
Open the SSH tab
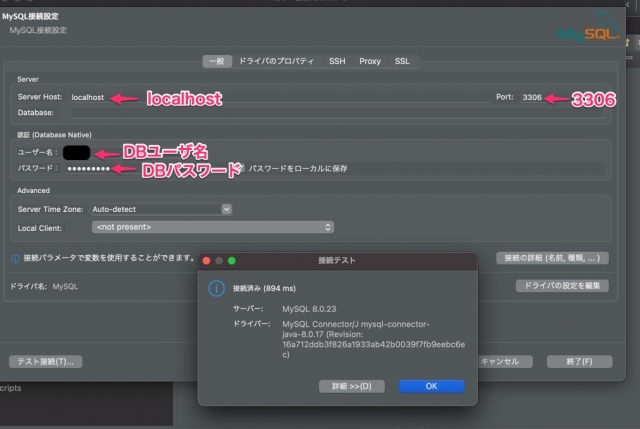click(x=337, y=61)
